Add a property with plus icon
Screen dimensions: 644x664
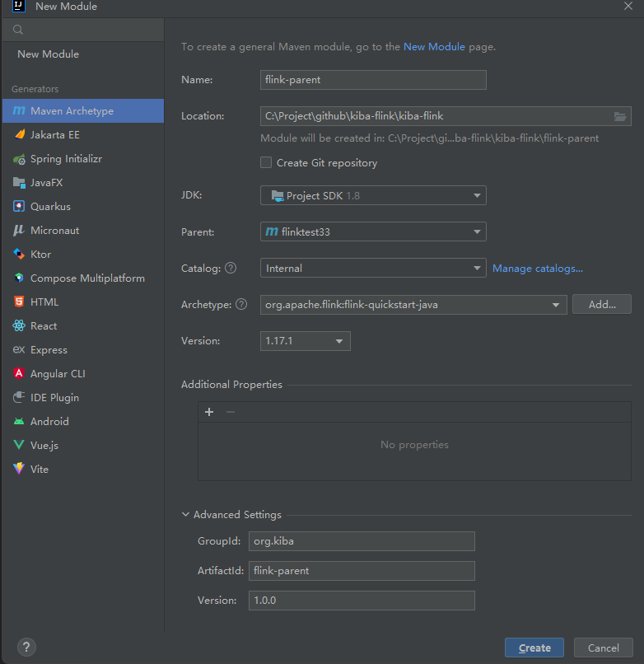209,412
